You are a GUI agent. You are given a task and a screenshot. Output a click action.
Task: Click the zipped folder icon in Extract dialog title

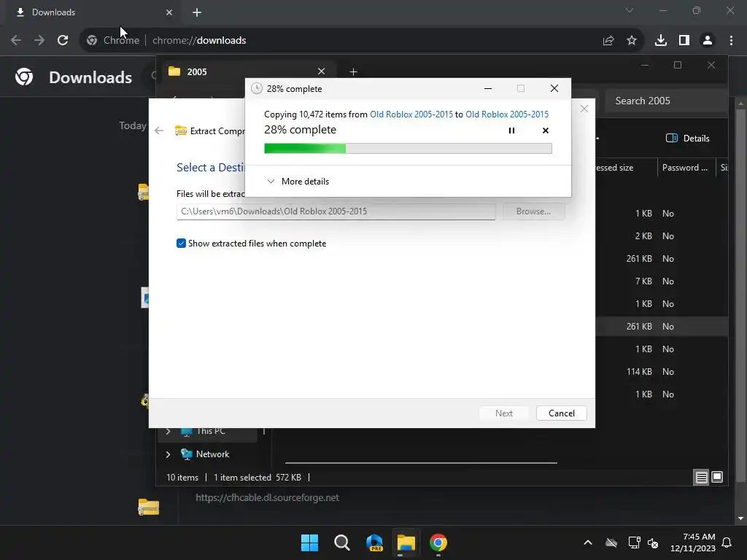[181, 131]
